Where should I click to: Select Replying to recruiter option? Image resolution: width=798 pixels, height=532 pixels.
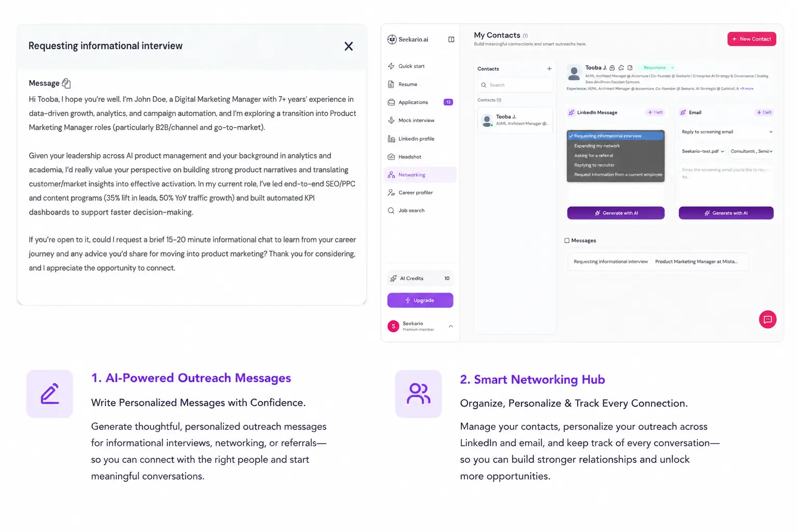click(x=616, y=165)
